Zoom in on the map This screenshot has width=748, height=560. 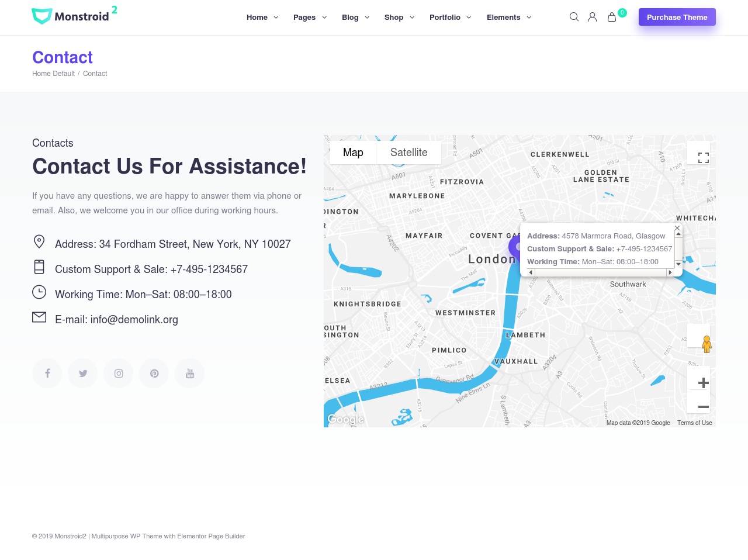click(704, 382)
